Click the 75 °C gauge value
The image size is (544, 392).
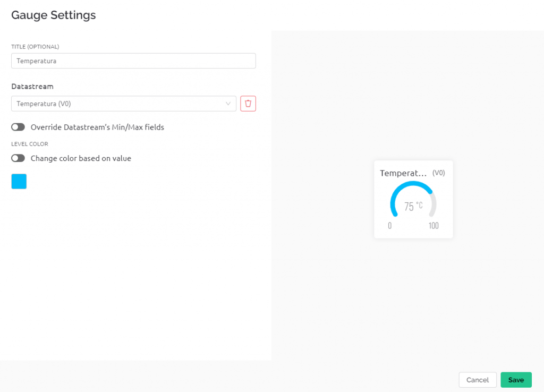(413, 206)
